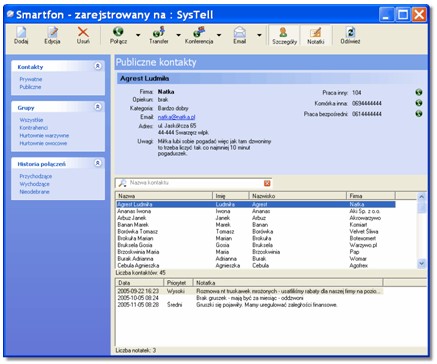Select the Hurtownie owocowe group
The height and width of the screenshot is (364, 437).
pos(43,143)
